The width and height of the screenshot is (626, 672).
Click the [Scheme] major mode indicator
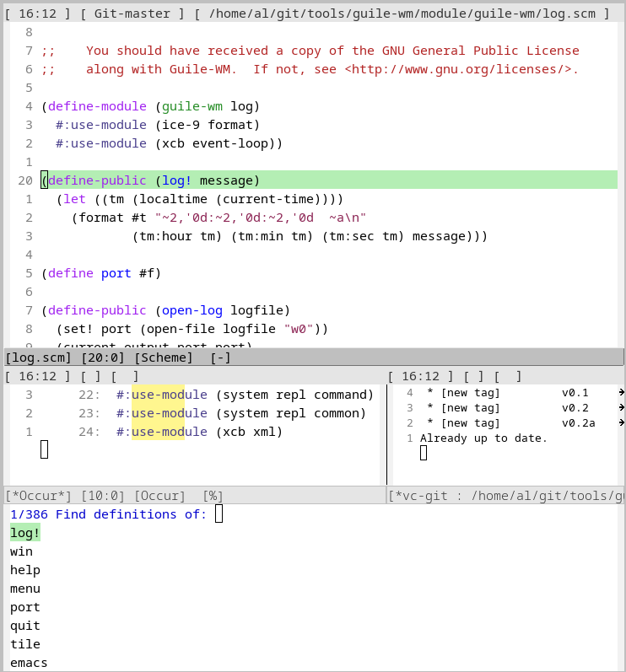pyautogui.click(x=163, y=358)
